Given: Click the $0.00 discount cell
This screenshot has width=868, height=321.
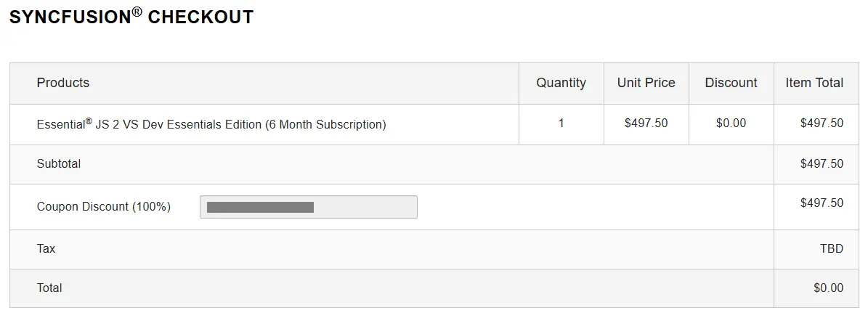Looking at the screenshot, I should coord(731,123).
